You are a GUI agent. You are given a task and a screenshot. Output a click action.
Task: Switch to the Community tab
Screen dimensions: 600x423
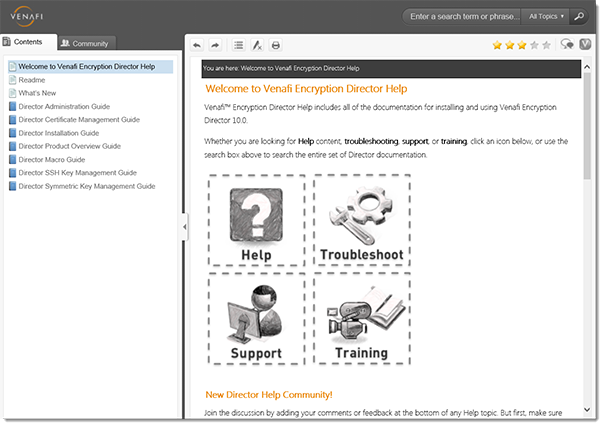[x=85, y=43]
